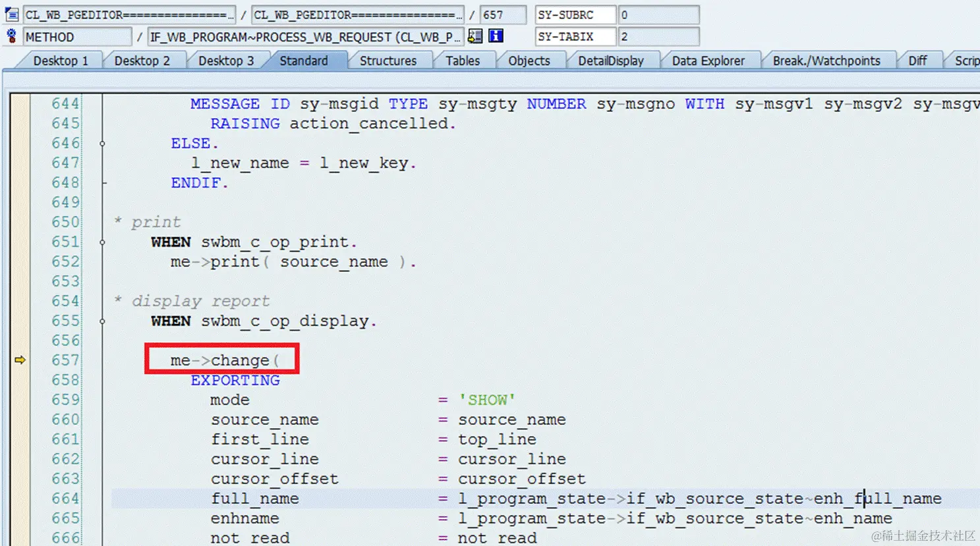Screen dimensions: 980x546
Task: Click 'cursor_offset' parameter name on line 663
Action: tap(274, 479)
